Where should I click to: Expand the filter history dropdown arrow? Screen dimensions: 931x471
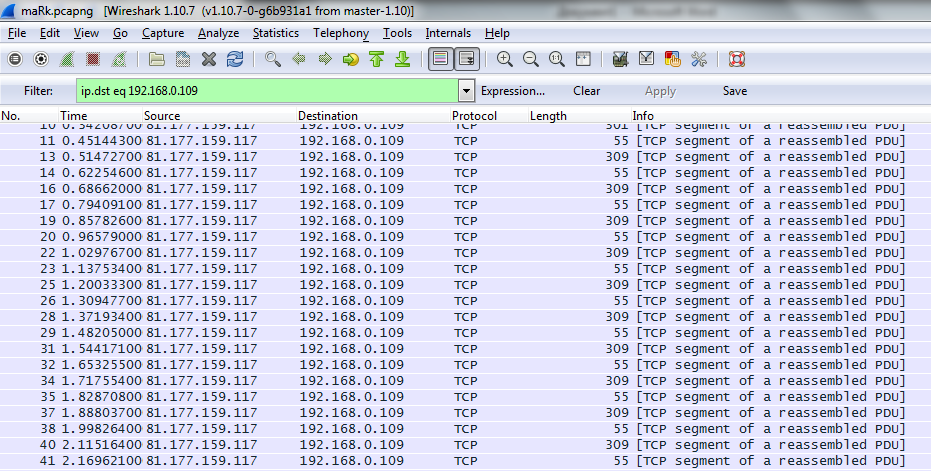coord(467,91)
